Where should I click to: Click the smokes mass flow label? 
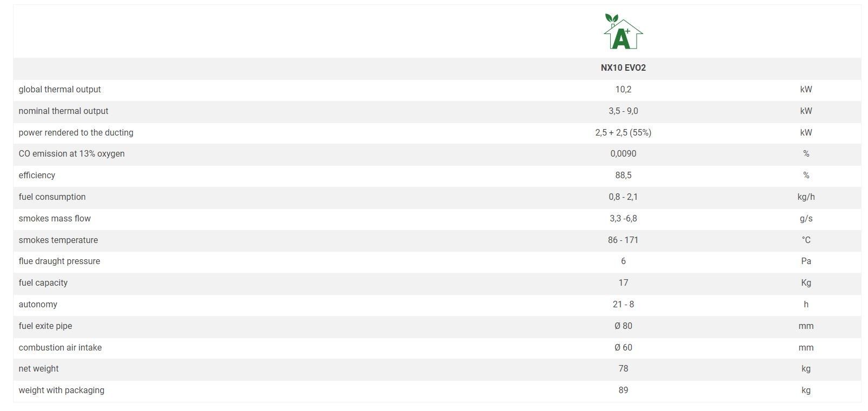pos(55,218)
